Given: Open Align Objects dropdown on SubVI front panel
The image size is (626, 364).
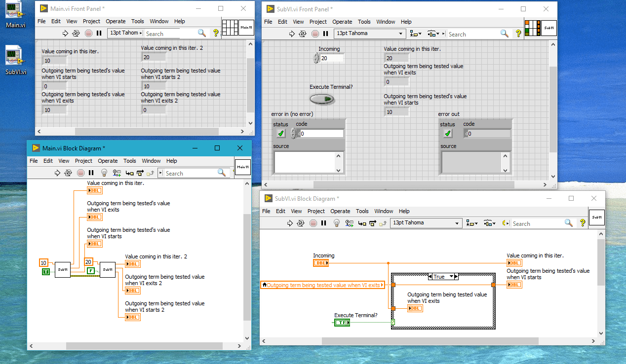Looking at the screenshot, I should pos(414,34).
